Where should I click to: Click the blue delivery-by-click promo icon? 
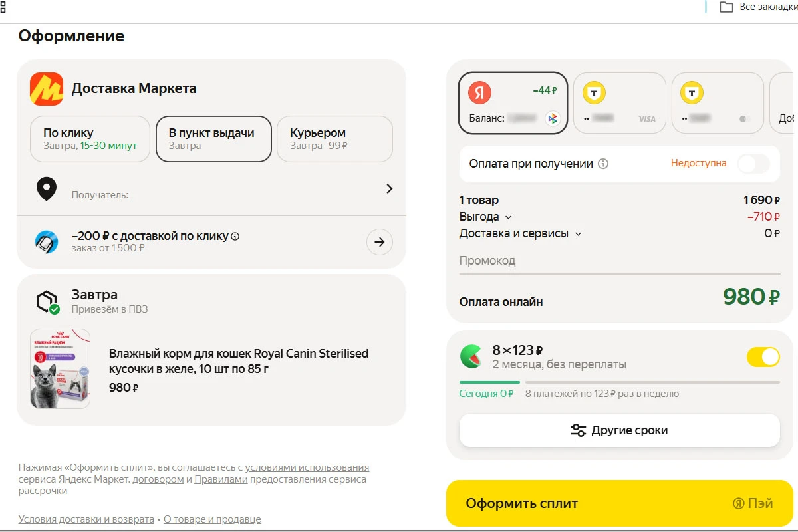(x=46, y=242)
